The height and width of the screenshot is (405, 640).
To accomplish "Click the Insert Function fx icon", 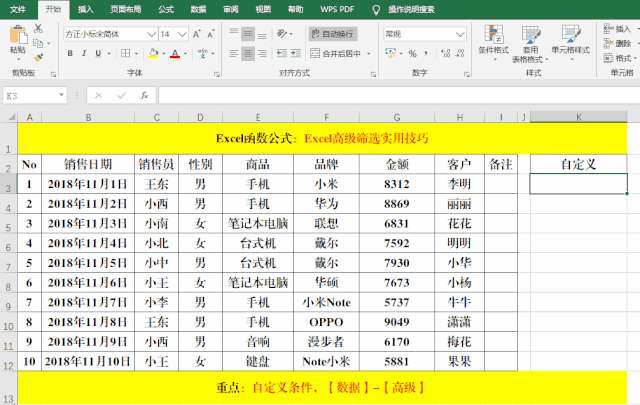I will click(x=145, y=96).
